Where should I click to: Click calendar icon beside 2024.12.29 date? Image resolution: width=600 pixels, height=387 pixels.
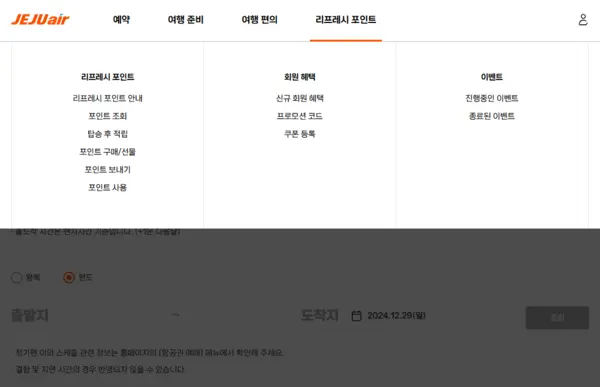tap(356, 316)
